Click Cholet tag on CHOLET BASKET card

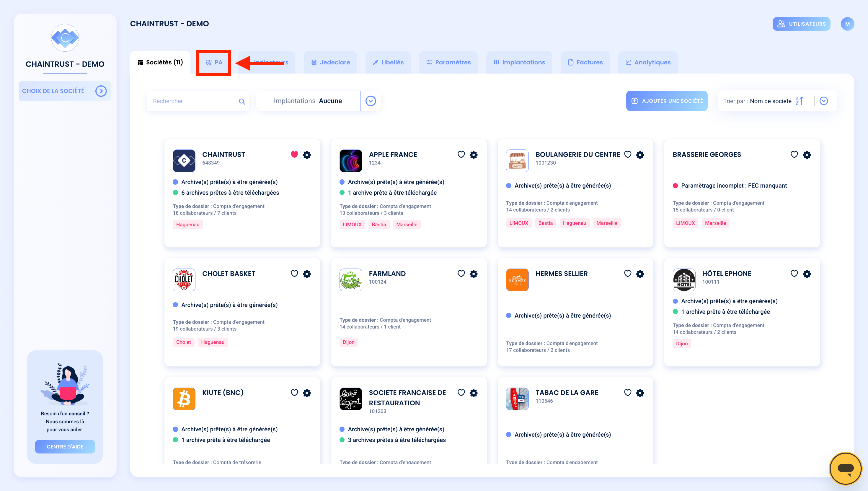pyautogui.click(x=183, y=342)
